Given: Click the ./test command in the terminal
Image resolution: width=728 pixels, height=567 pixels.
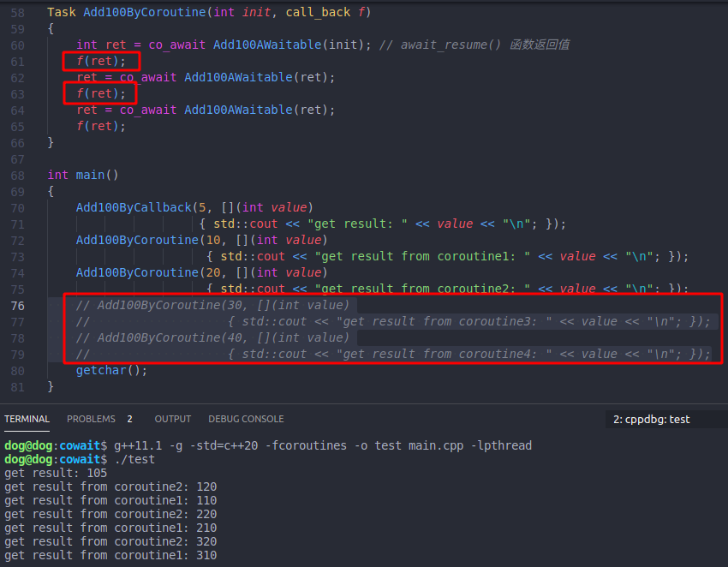Looking at the screenshot, I should [137, 459].
